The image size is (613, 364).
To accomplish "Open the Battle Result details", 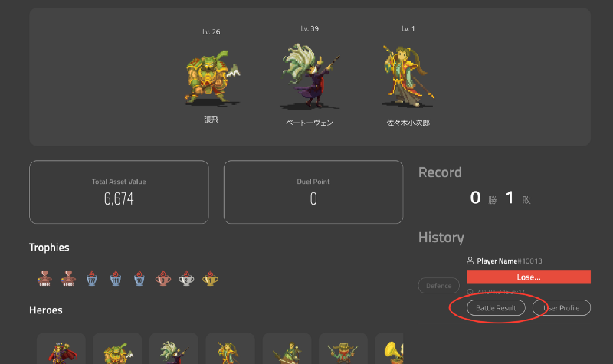I will [x=496, y=308].
